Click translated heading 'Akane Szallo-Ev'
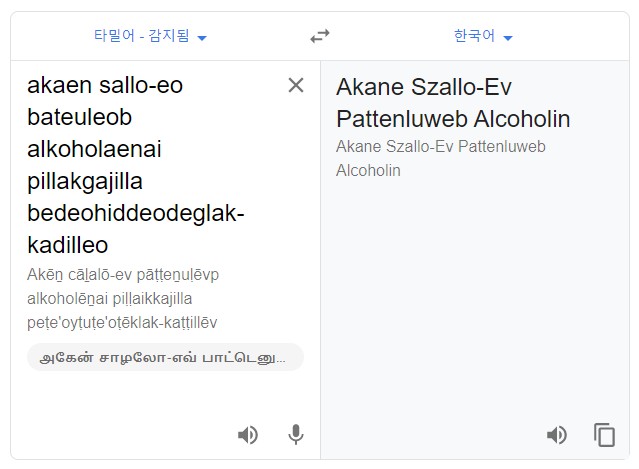Viewport: 639px width, 469px height. tap(424, 87)
